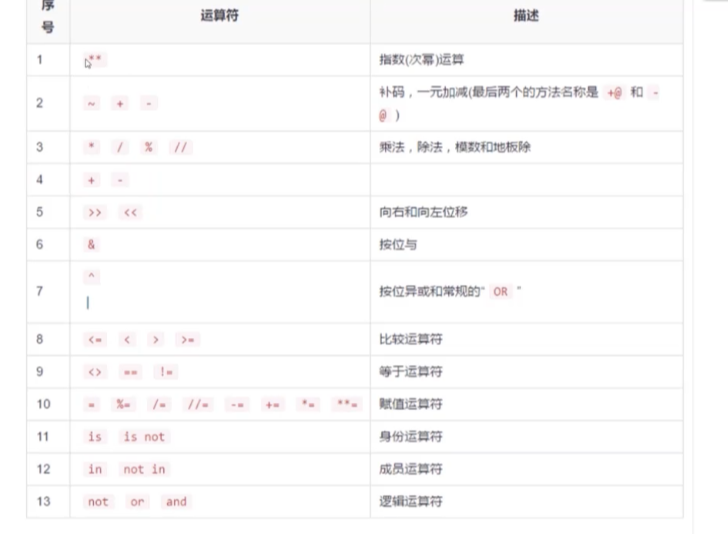Click sequence number 4 in the first column
Screen dimensions: 728x534
[x=39, y=180]
